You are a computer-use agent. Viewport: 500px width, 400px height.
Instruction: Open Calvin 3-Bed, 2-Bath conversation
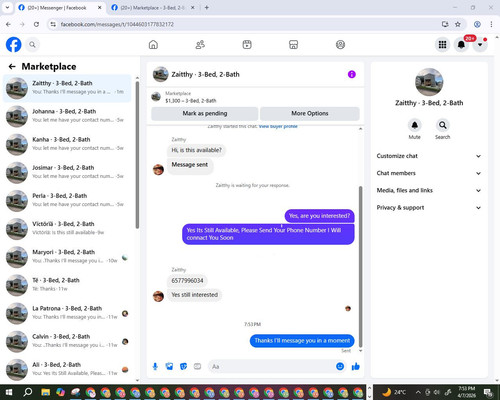[67, 342]
